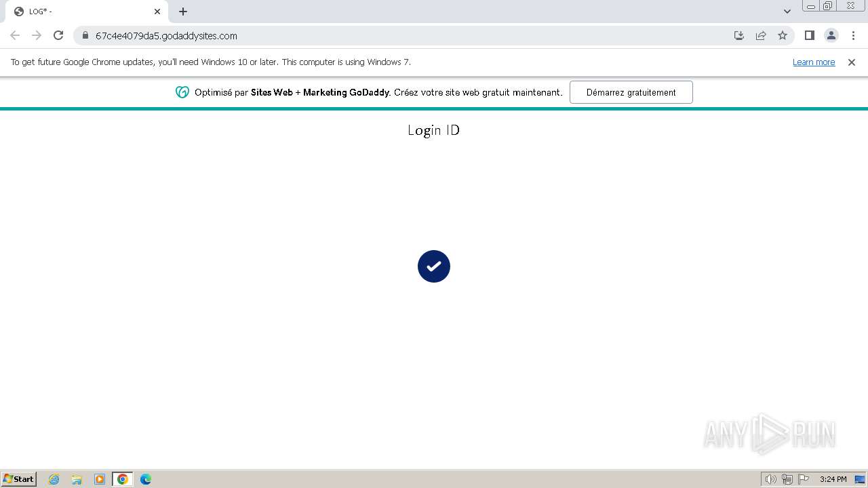Viewport: 868px width, 488px height.
Task: Open the volume speaker tray icon
Action: 770,479
